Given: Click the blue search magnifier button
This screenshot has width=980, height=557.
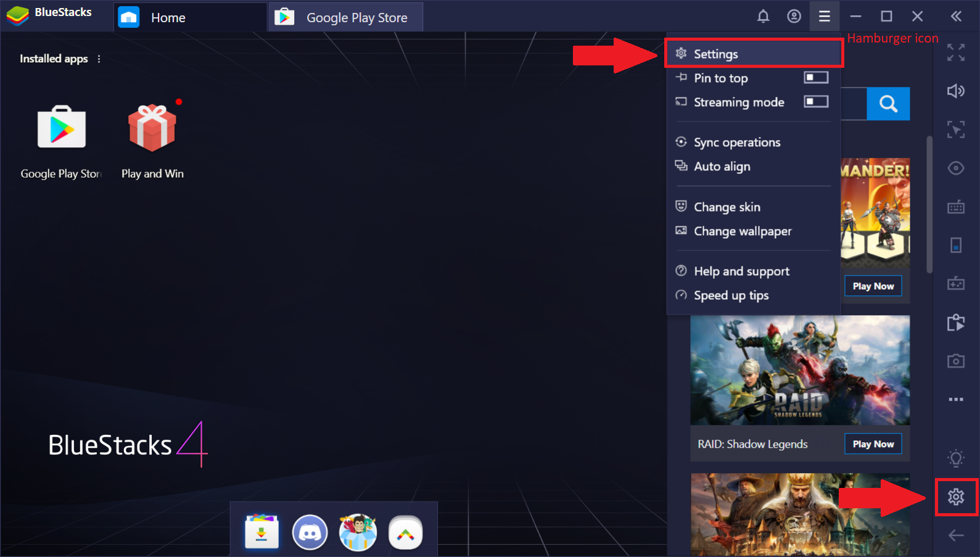Looking at the screenshot, I should coord(888,104).
